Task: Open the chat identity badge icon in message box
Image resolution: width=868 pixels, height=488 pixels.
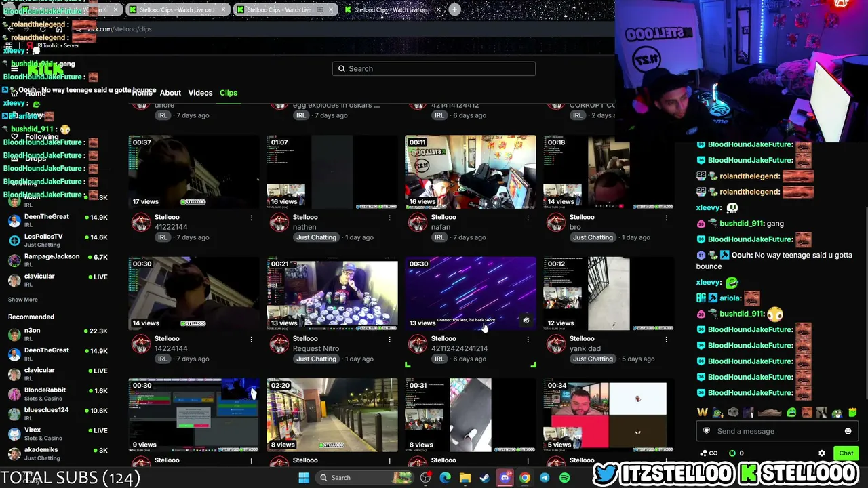Action: coord(707,431)
